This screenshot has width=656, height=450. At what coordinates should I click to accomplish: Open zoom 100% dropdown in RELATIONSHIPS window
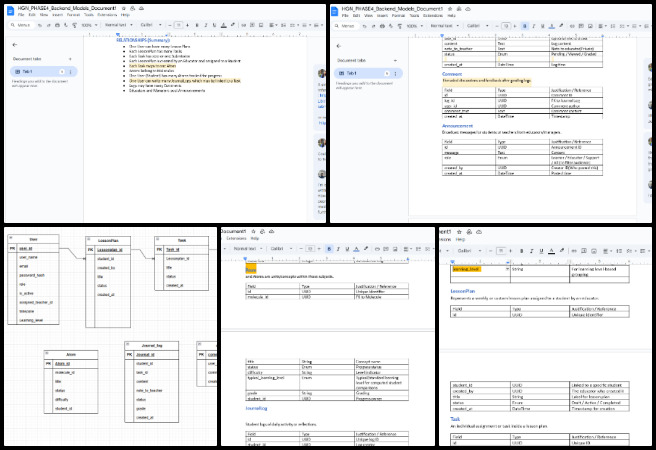pos(89,25)
